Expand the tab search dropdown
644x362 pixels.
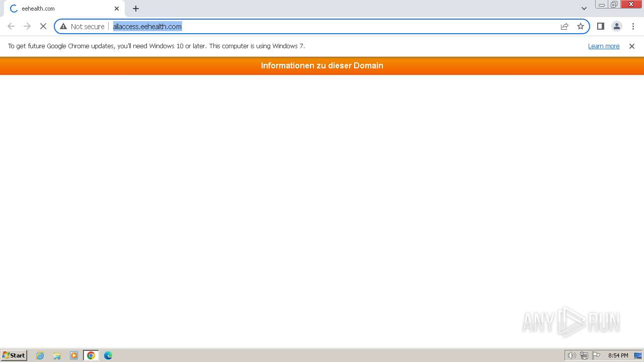click(x=584, y=9)
